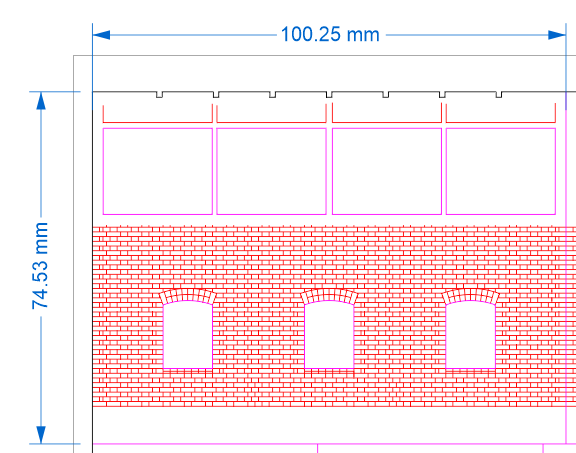Select the 100.25 mm width dimension label

point(330,35)
